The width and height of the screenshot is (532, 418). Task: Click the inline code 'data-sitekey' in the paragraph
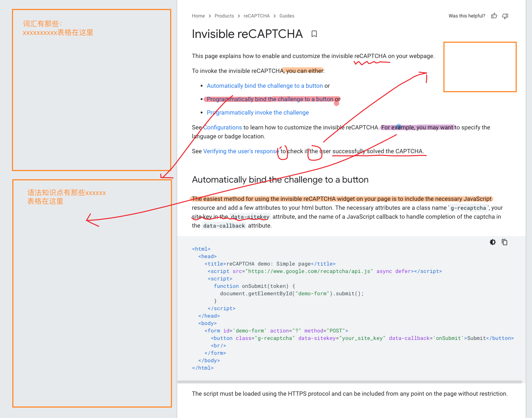tap(250, 217)
